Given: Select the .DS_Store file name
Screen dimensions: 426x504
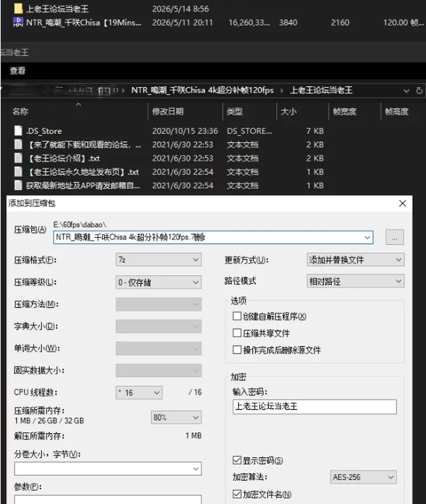Looking at the screenshot, I should pos(44,131).
